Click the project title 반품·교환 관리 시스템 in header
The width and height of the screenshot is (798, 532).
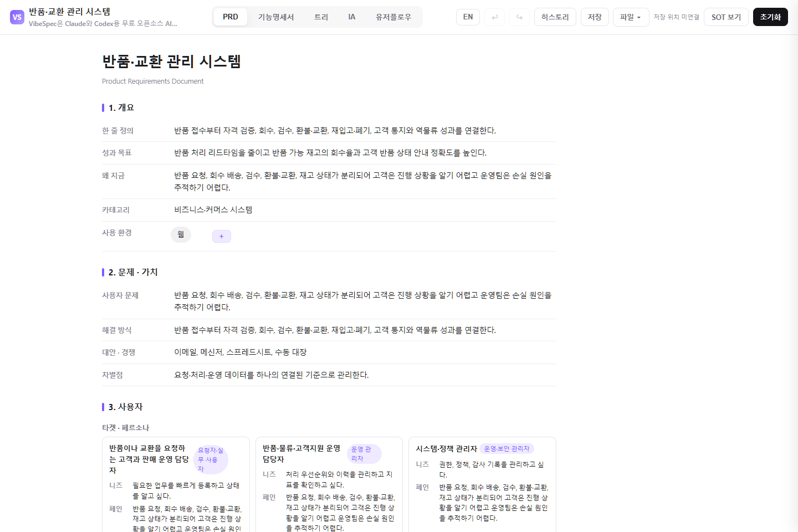70,12
